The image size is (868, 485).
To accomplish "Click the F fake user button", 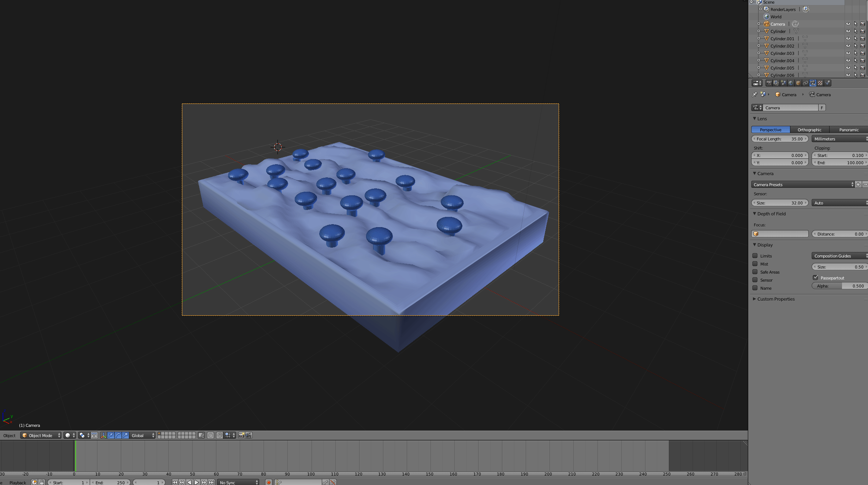I will [822, 108].
